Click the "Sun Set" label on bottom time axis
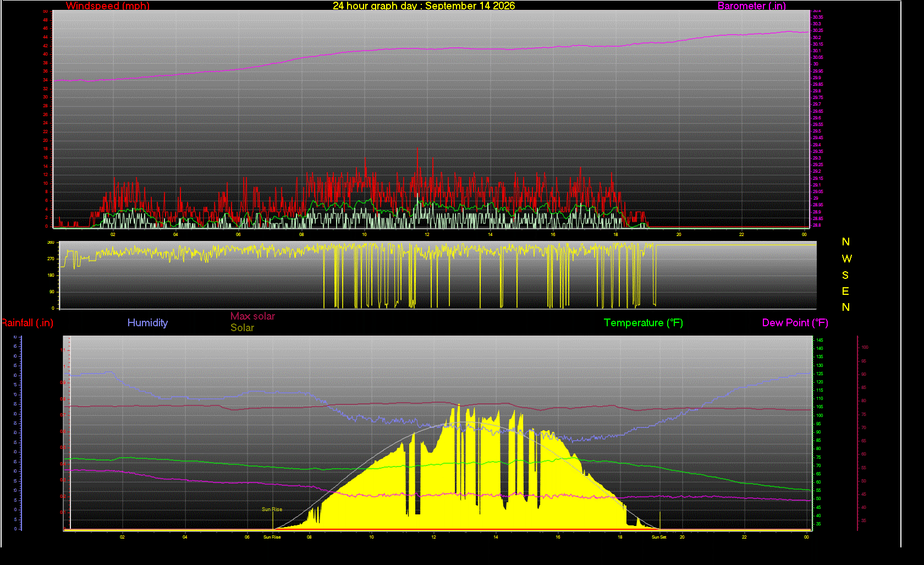Screen dimensions: 924x565 tap(659, 537)
